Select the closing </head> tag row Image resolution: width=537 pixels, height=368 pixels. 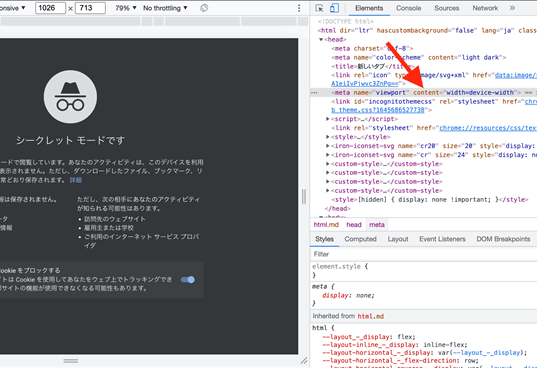[x=337, y=208]
